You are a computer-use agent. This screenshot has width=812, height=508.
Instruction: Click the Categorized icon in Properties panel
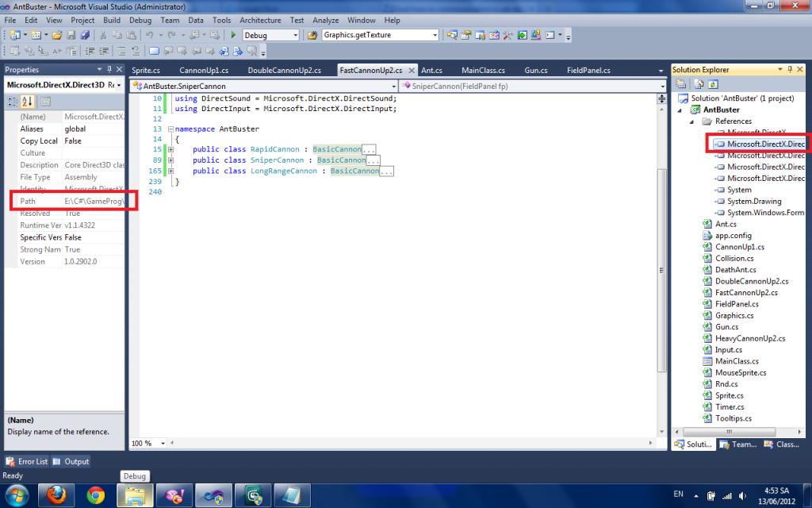[13, 101]
